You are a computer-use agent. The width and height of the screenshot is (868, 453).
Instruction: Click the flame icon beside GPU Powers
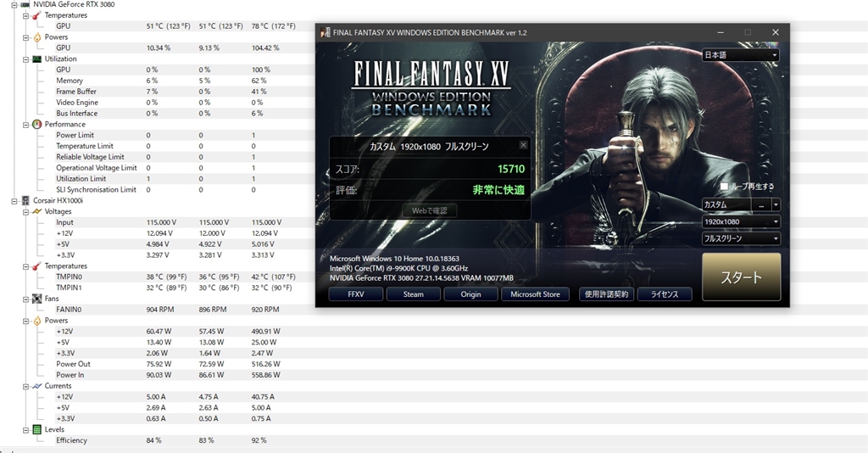coord(37,37)
